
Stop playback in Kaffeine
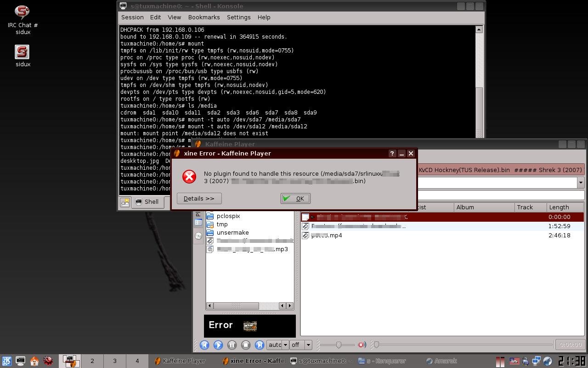(x=246, y=345)
